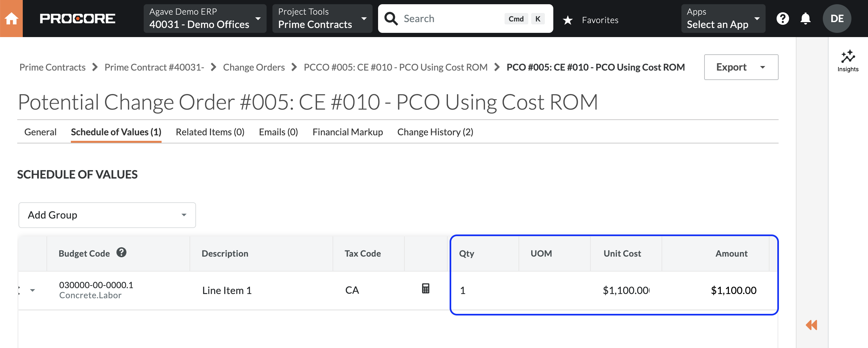The height and width of the screenshot is (348, 868).
Task: Click the DE user avatar
Action: (x=837, y=19)
